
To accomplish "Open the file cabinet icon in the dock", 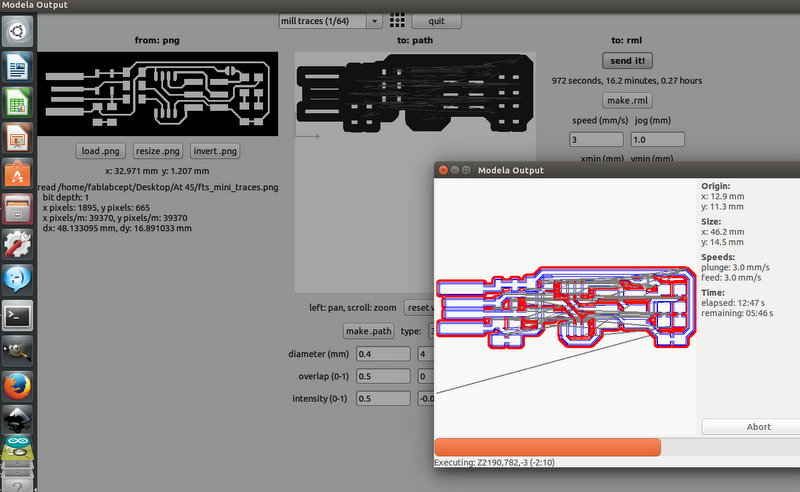I will [18, 209].
